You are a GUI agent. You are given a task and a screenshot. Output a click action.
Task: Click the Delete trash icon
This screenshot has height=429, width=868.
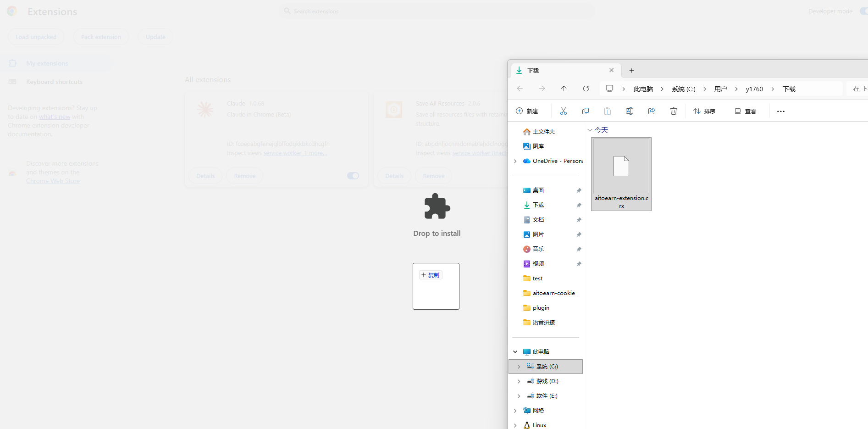(x=673, y=111)
